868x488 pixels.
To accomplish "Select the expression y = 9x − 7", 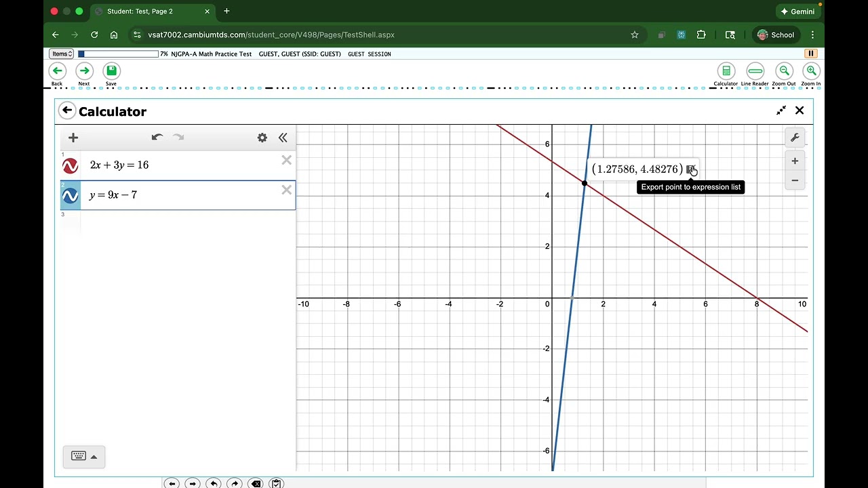I will tap(113, 195).
